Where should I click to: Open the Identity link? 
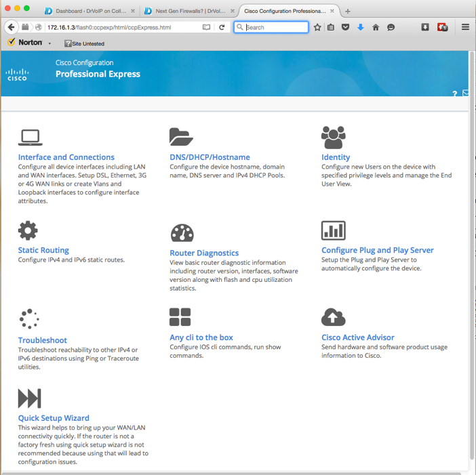336,157
